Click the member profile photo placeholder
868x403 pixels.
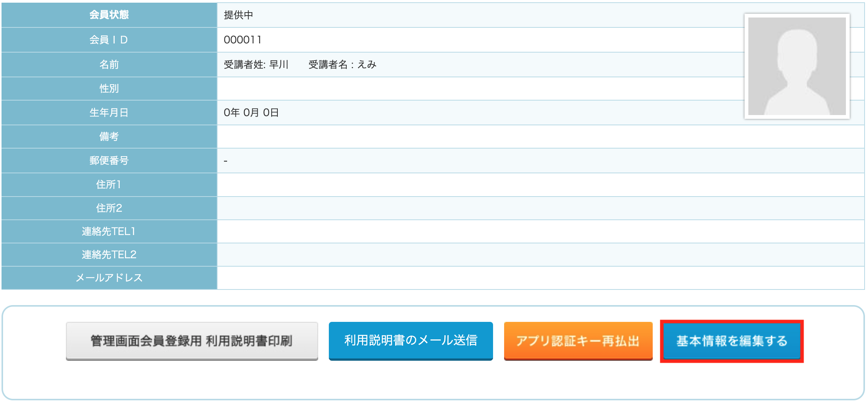click(x=797, y=66)
